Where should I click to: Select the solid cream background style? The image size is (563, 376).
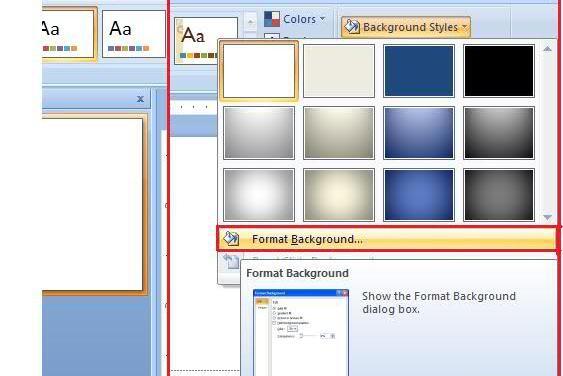(339, 71)
